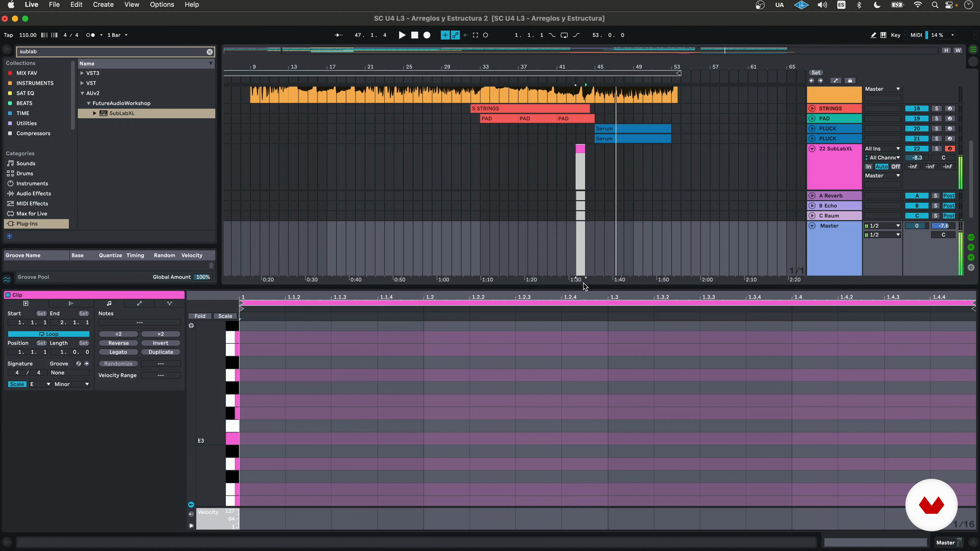The image size is (980, 551).
Task: Click the Arrangement Record button
Action: point(427,35)
